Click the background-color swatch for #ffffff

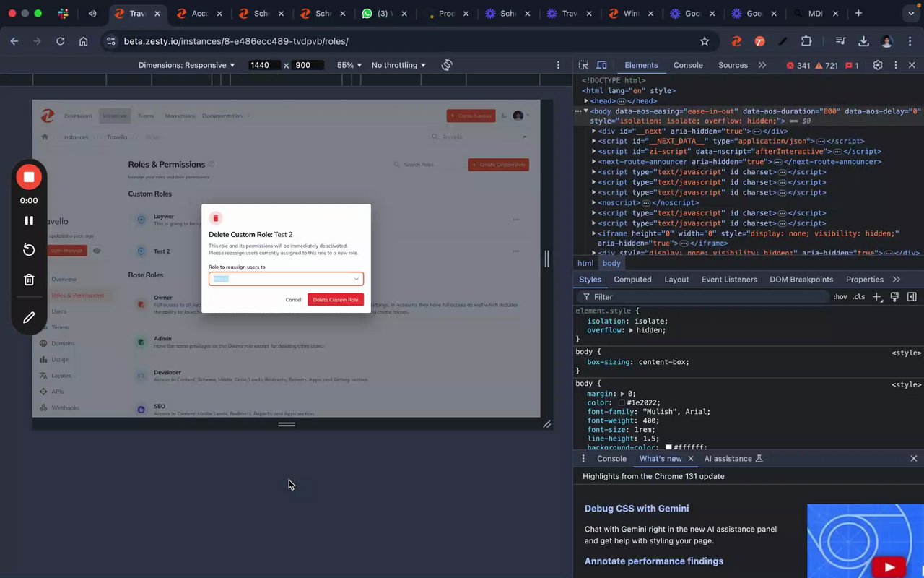tap(669, 448)
